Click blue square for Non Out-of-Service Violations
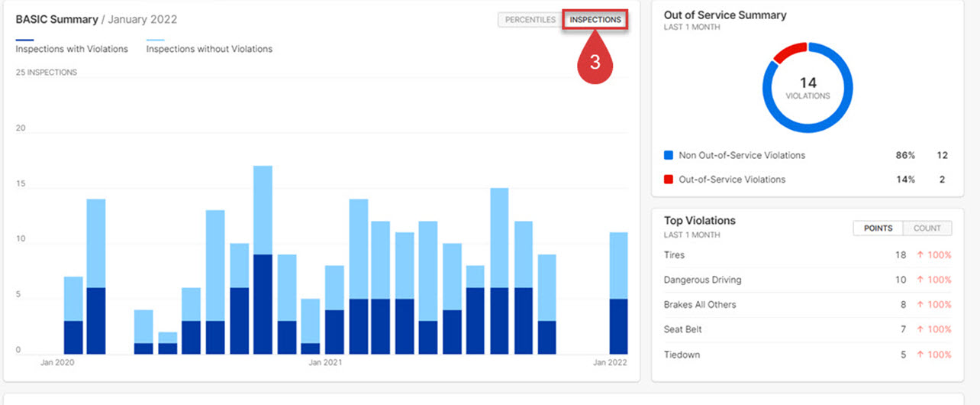The width and height of the screenshot is (980, 405). (669, 155)
